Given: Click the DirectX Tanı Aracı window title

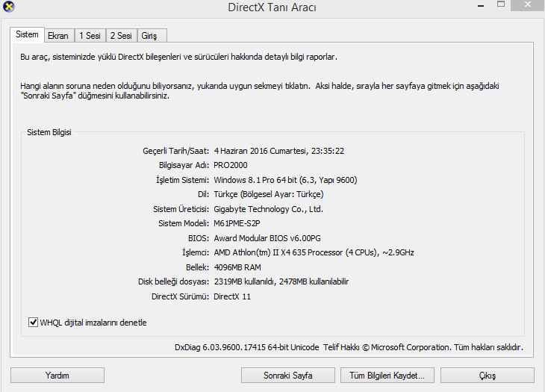Looking at the screenshot, I should (x=272, y=7).
